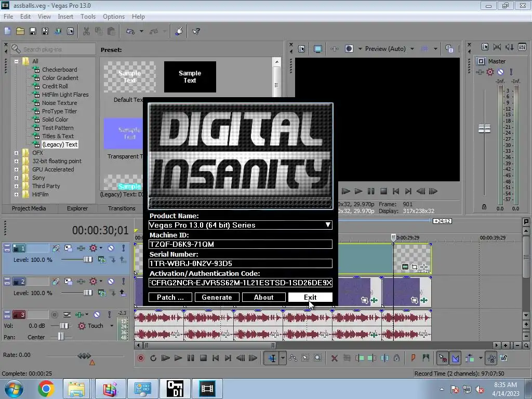The image size is (532, 399).
Task: Click the Machine ID field in keygen
Action: coord(240,244)
